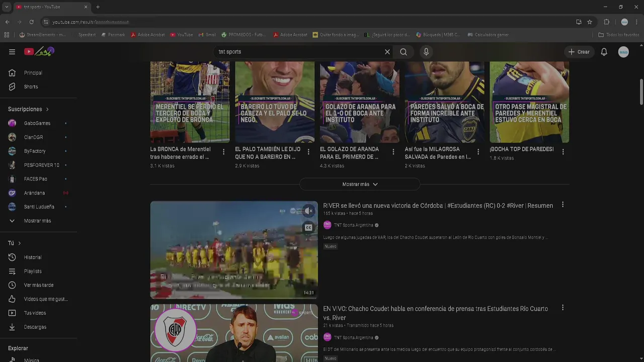Click the Crear button
Image resolution: width=644 pixels, height=362 pixels.
(579, 52)
